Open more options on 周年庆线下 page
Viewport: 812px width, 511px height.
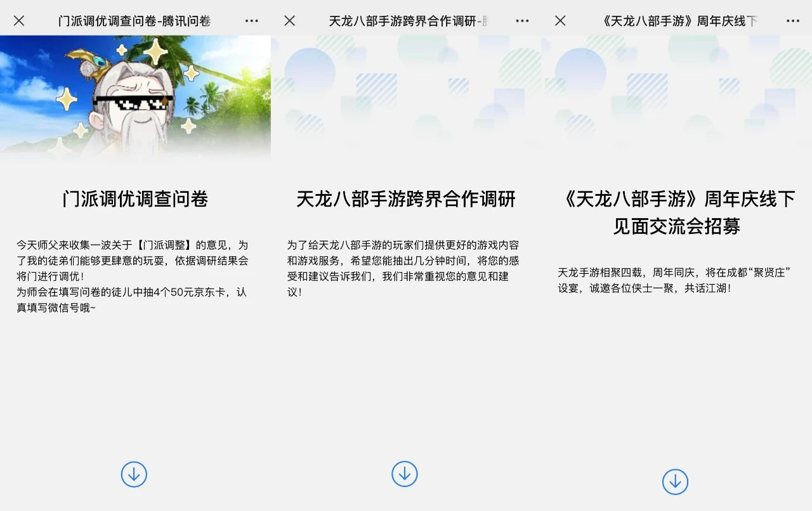[x=793, y=20]
